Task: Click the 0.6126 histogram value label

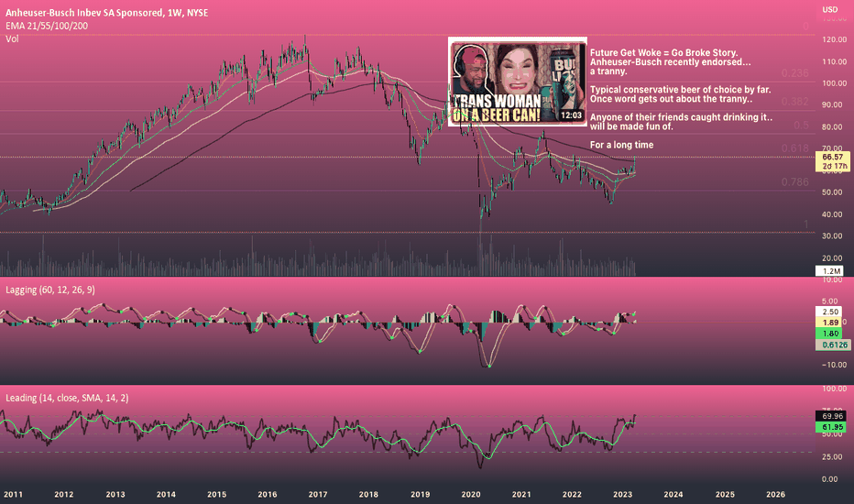Action: 833,345
